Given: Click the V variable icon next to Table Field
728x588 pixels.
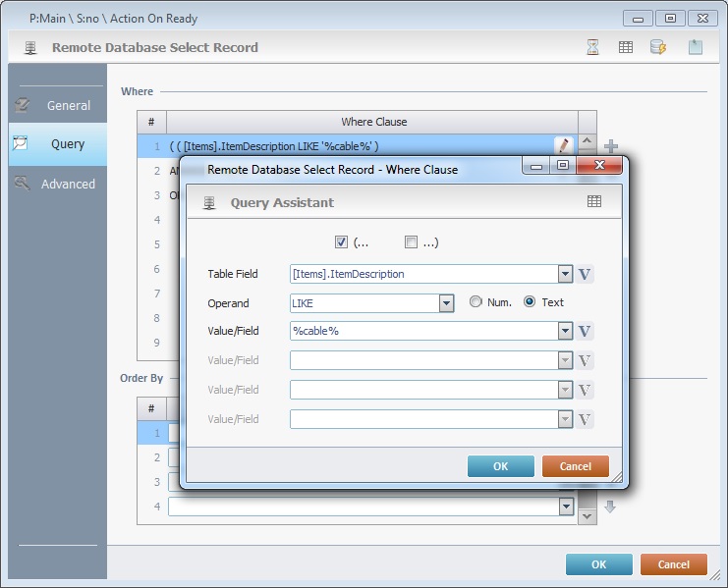Looking at the screenshot, I should tap(585, 274).
